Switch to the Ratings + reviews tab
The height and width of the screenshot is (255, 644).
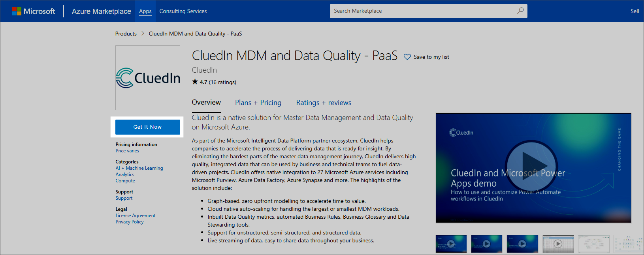324,103
